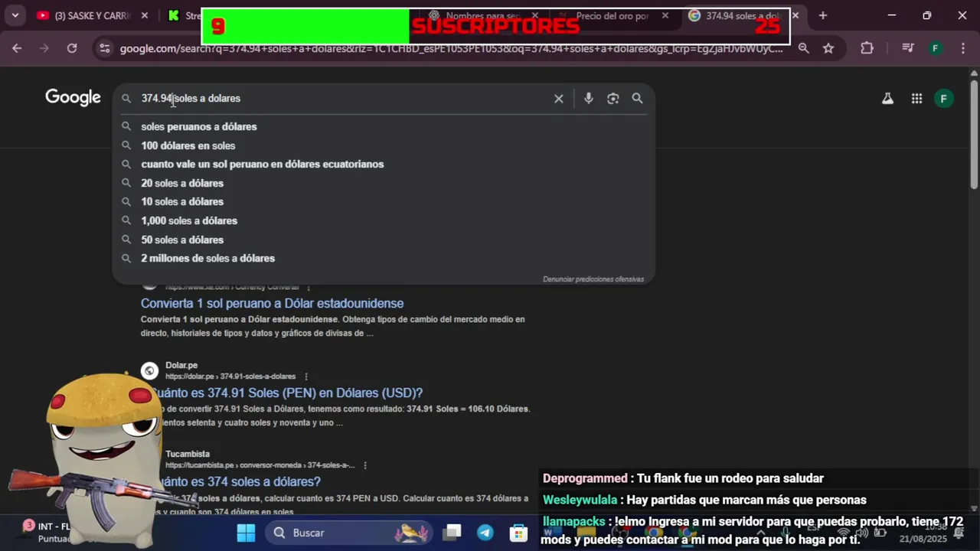Screen dimensions: 980x551
Task: Clear the search query with X
Action: click(559, 98)
